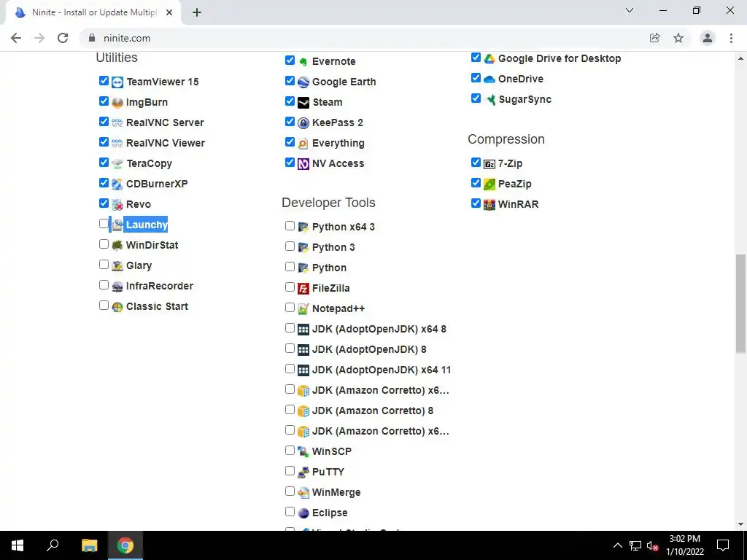747x560 pixels.
Task: Click the Classic Start app icon
Action: 117,307
